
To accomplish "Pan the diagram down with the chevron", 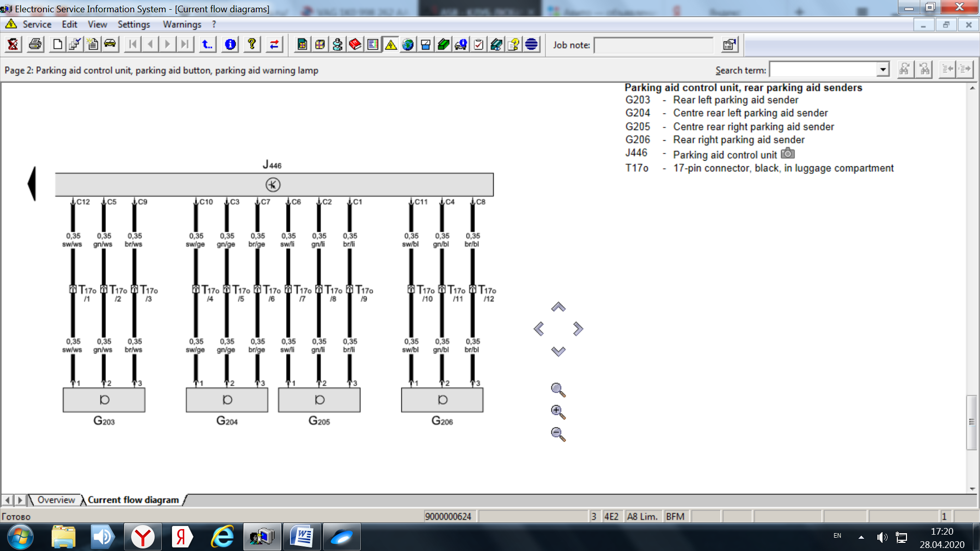I will [558, 351].
